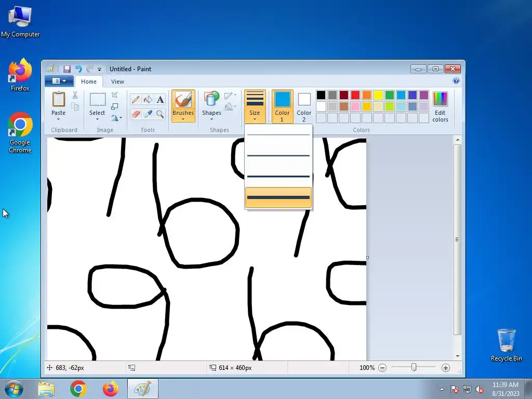Click the Crop icon
The image size is (532, 399).
[x=115, y=95]
